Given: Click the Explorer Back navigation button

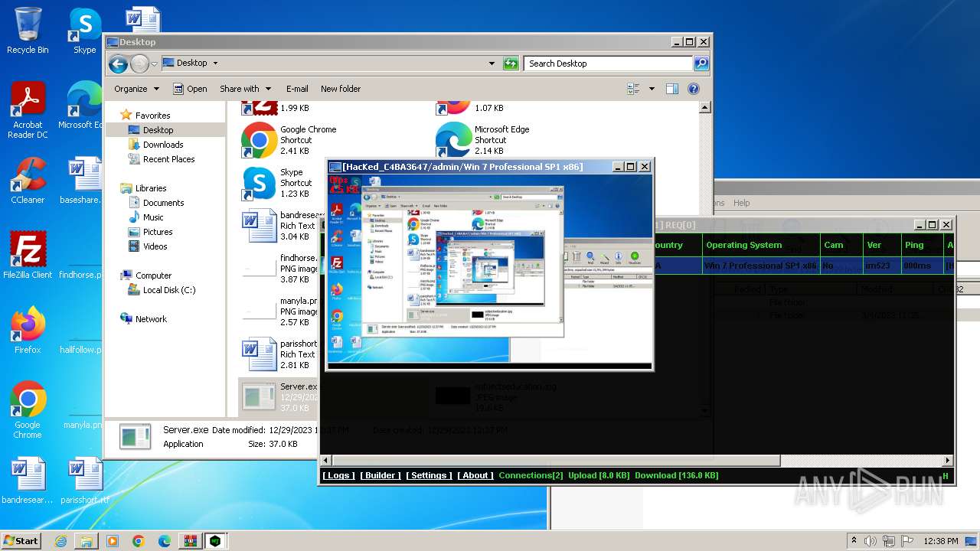Looking at the screenshot, I should (118, 64).
